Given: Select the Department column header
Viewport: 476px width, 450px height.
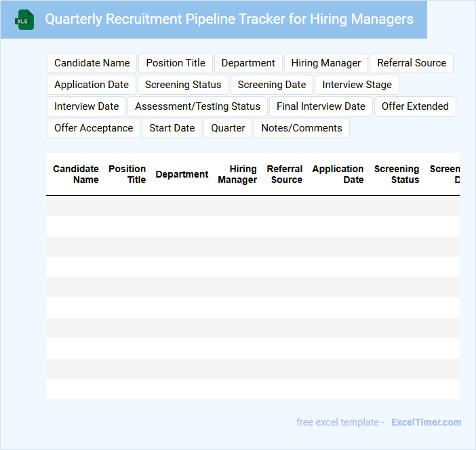Looking at the screenshot, I should (182, 174).
